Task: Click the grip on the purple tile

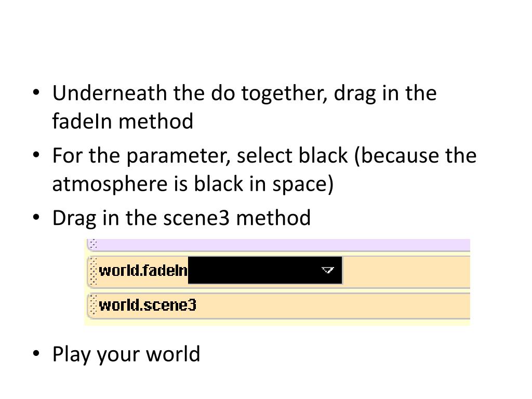Action: tap(94, 244)
